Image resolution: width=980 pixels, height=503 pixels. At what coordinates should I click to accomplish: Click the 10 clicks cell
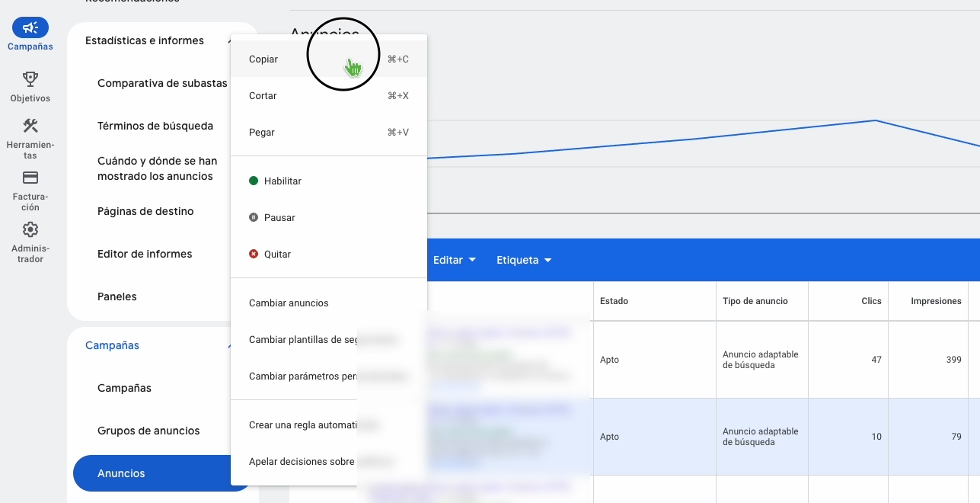point(848,437)
